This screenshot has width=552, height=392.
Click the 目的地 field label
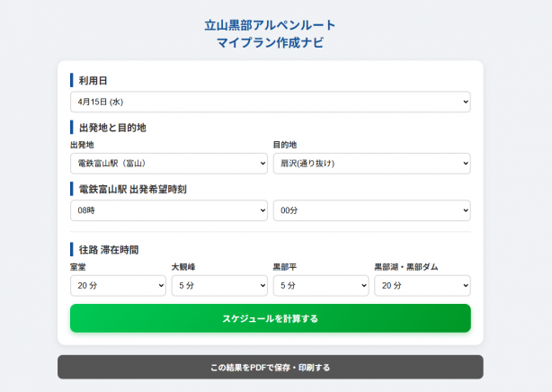(x=285, y=145)
